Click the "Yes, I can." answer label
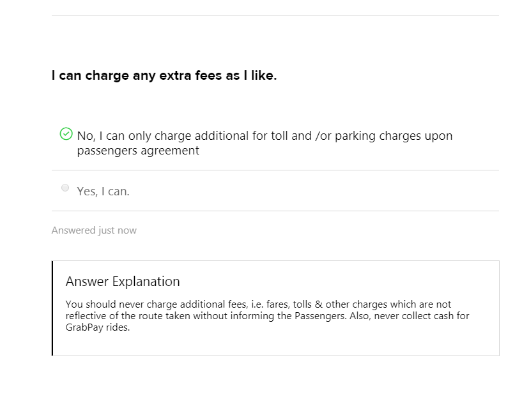 point(103,191)
